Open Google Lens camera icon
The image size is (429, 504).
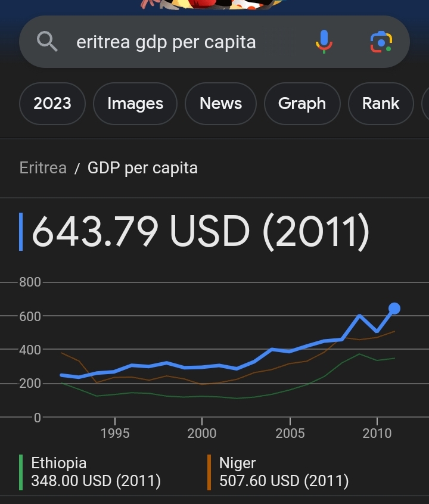pos(381,42)
